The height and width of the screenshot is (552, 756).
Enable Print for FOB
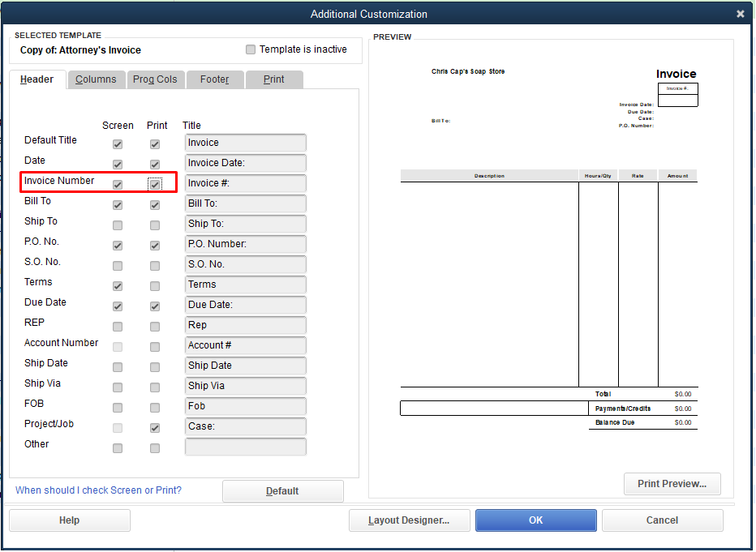[x=155, y=407]
